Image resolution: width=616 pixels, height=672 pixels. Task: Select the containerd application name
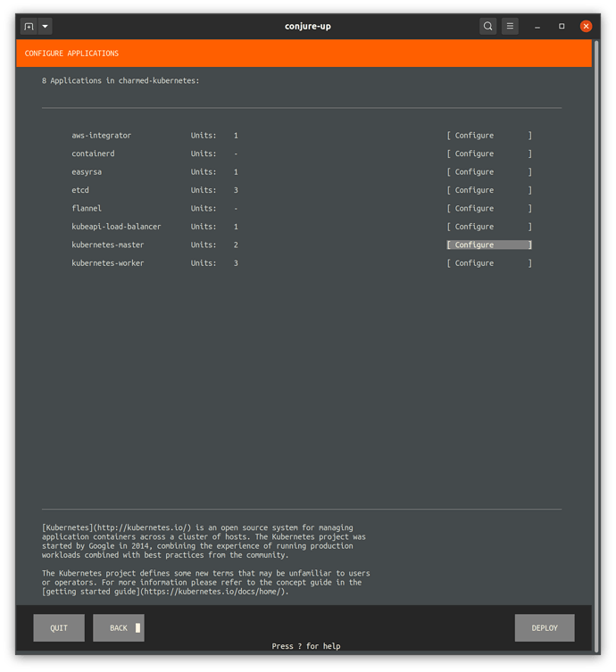pos(93,153)
